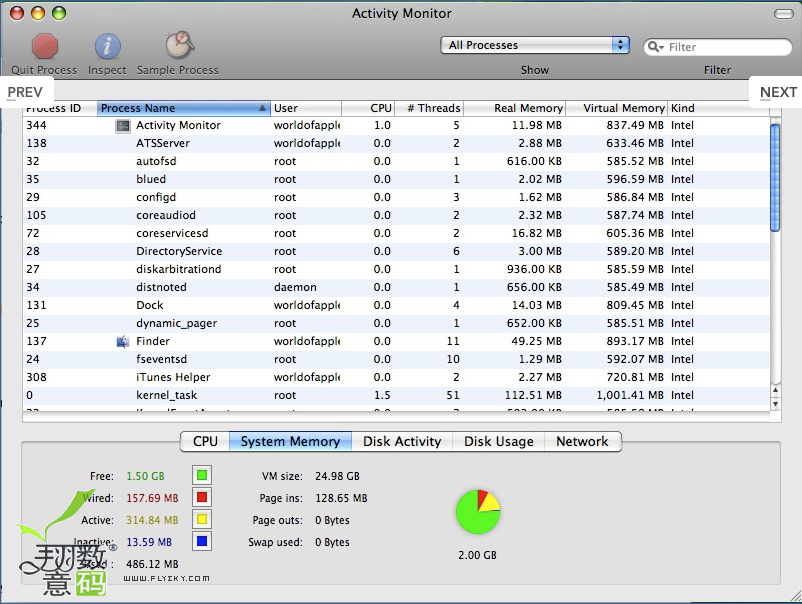Viewport: 802px width, 604px height.
Task: Click the PREV link
Action: tap(25, 92)
